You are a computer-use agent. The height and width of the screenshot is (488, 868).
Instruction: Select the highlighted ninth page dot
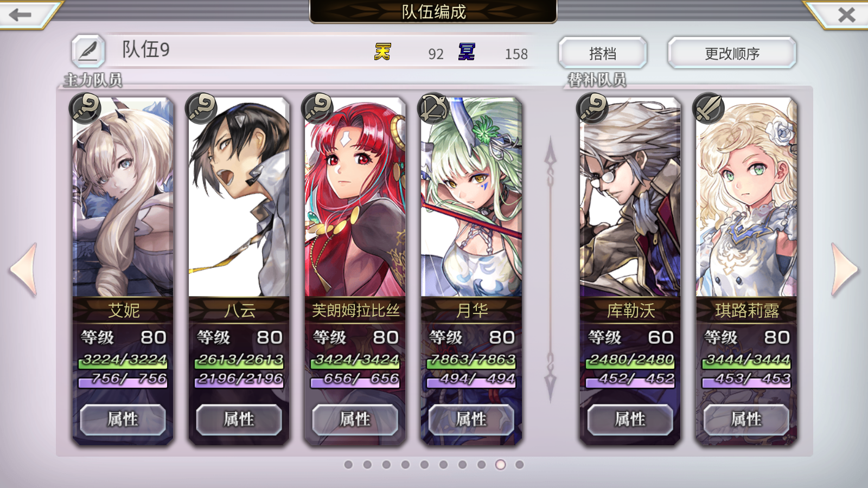coord(501,465)
